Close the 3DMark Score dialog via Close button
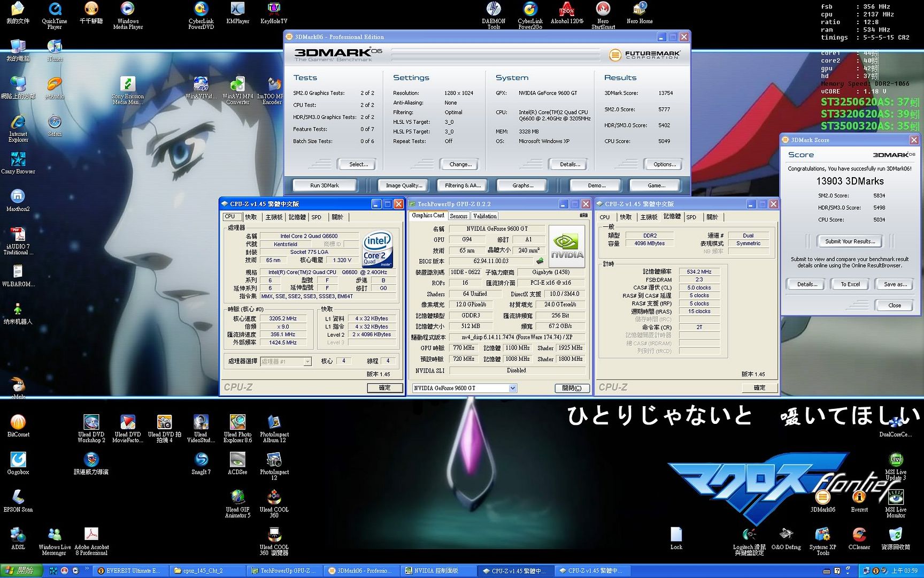The image size is (924, 578). [x=895, y=305]
